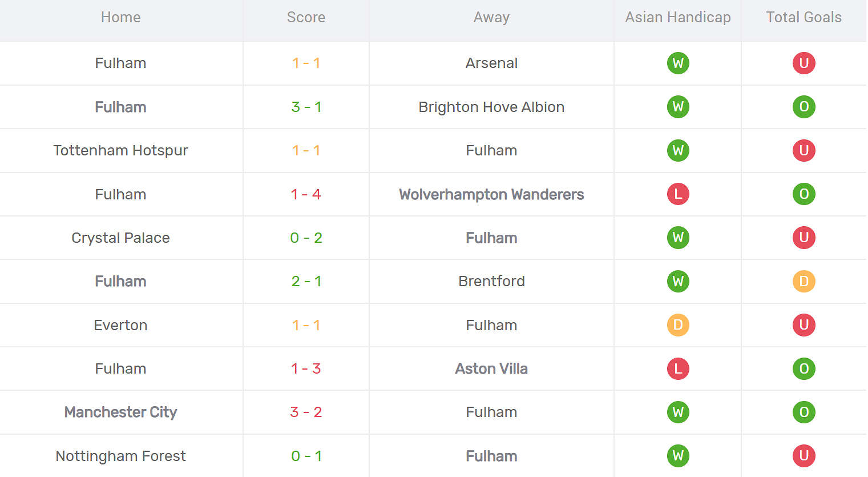
Task: Select the Home column header
Action: (x=120, y=18)
